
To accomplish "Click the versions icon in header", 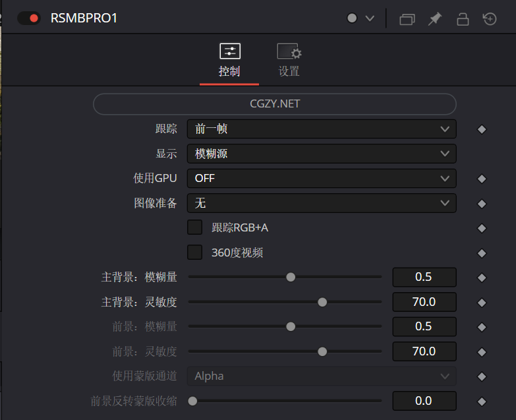I will tap(407, 19).
